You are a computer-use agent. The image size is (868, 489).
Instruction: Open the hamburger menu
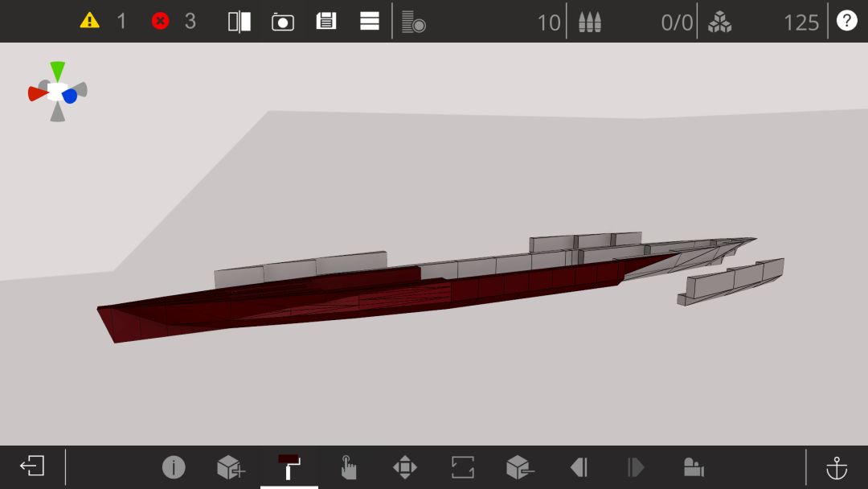369,21
